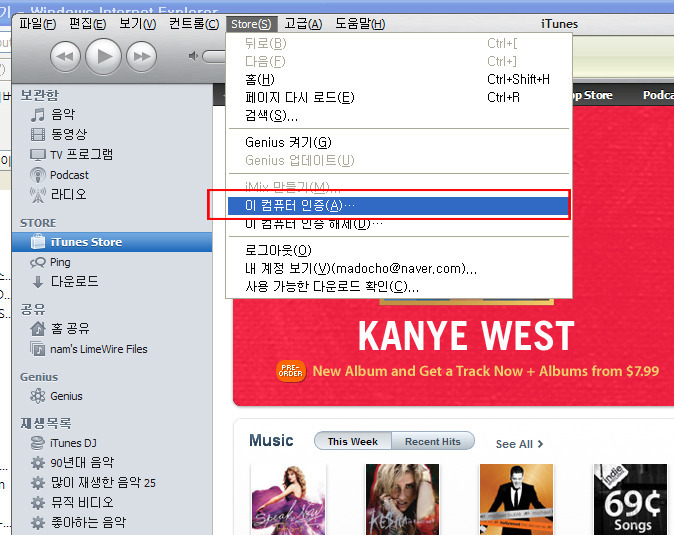The image size is (674, 535).
Task: Open the 파일(F) menu
Action: [37, 24]
